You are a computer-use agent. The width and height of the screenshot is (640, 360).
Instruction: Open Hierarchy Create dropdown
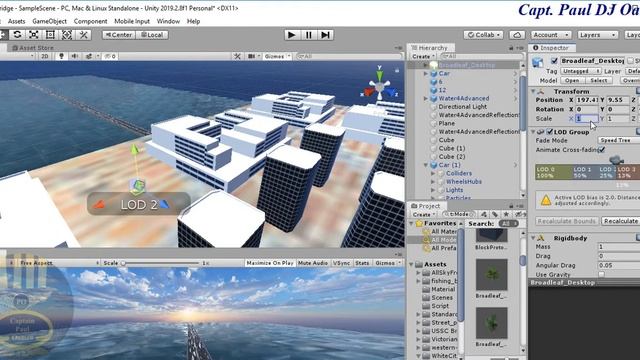[423, 56]
